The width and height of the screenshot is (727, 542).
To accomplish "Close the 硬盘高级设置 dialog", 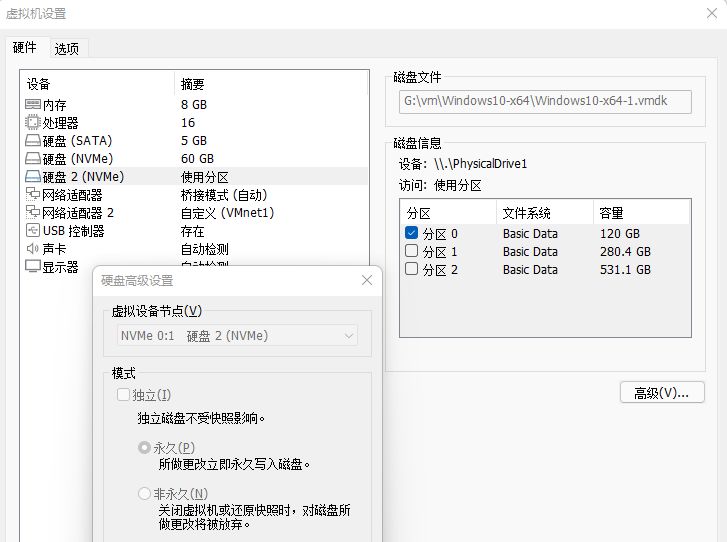I will coord(367,280).
